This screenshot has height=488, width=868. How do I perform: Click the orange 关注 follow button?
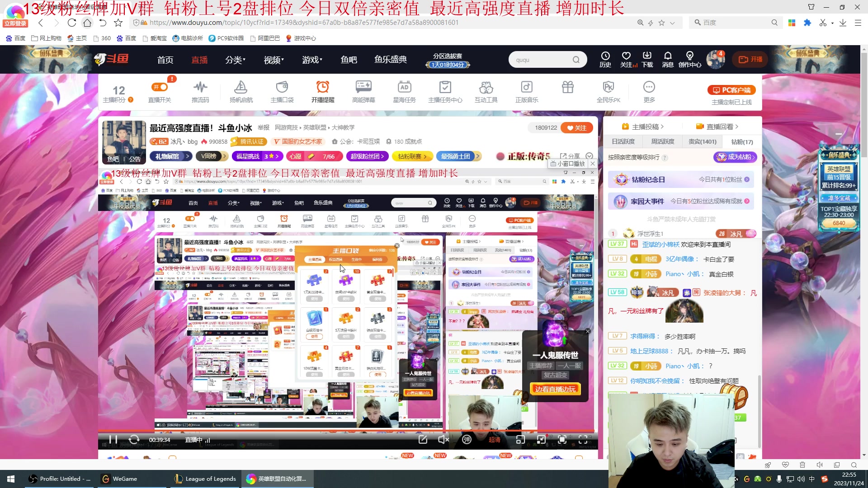(x=577, y=128)
